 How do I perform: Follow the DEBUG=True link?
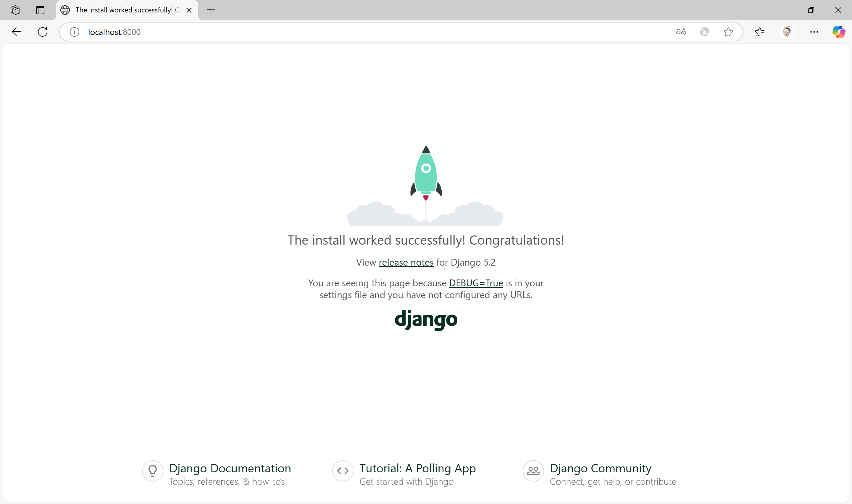coord(476,283)
